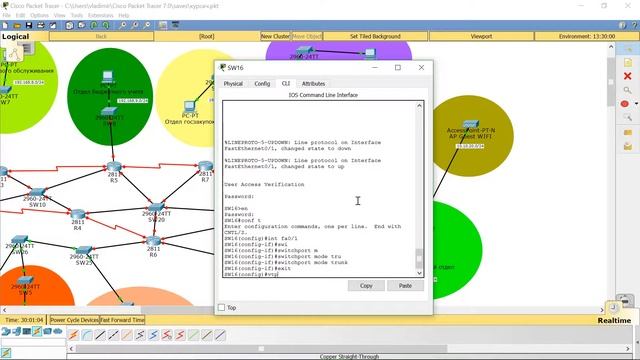Pick the Phone cable connection
640x360 pixels.
click(140, 335)
